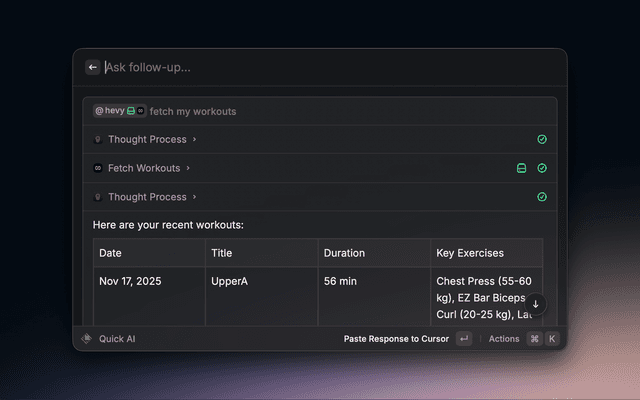Click the Quick AI icon in footer
Screen dimensions: 640x400
(x=87, y=339)
